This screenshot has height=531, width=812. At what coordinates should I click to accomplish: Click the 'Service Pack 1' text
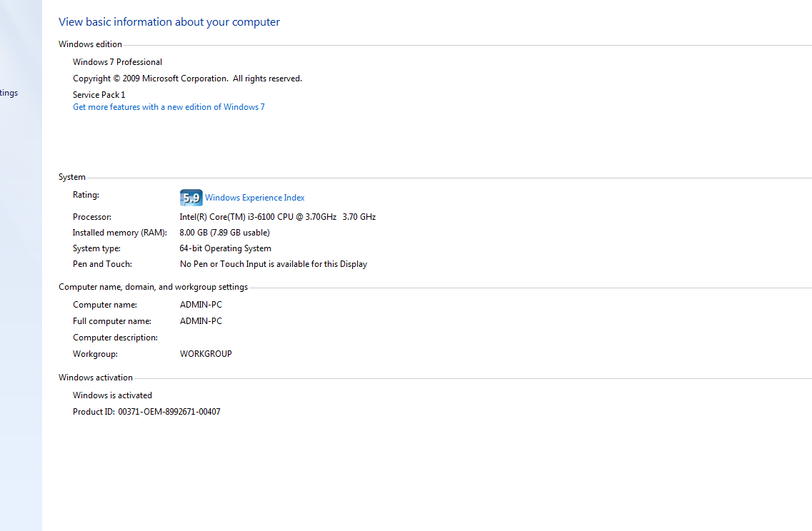pyautogui.click(x=99, y=95)
